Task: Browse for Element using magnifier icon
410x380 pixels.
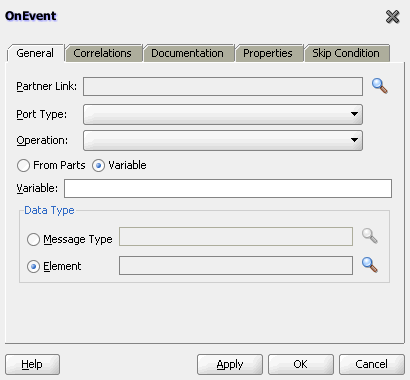Action: (x=370, y=265)
